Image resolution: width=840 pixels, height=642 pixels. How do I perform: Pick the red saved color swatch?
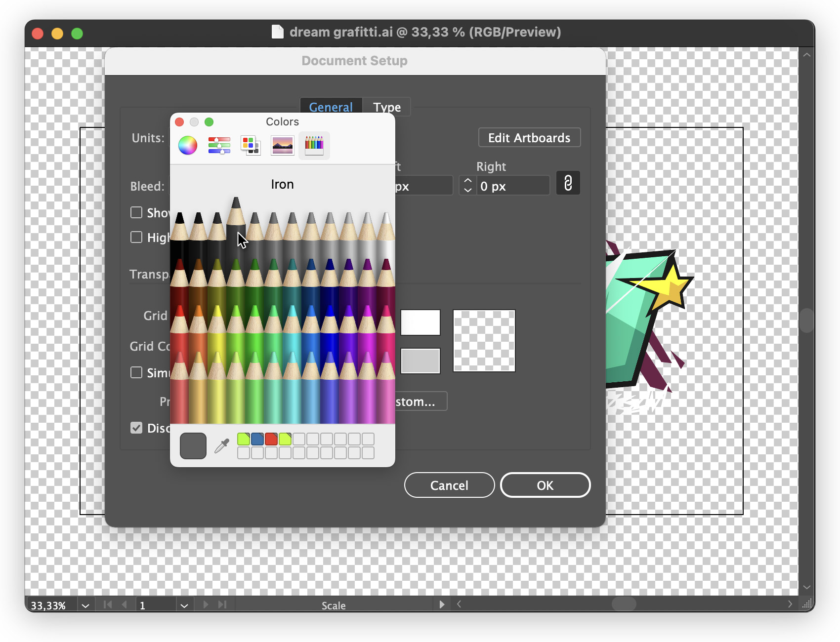click(x=271, y=439)
